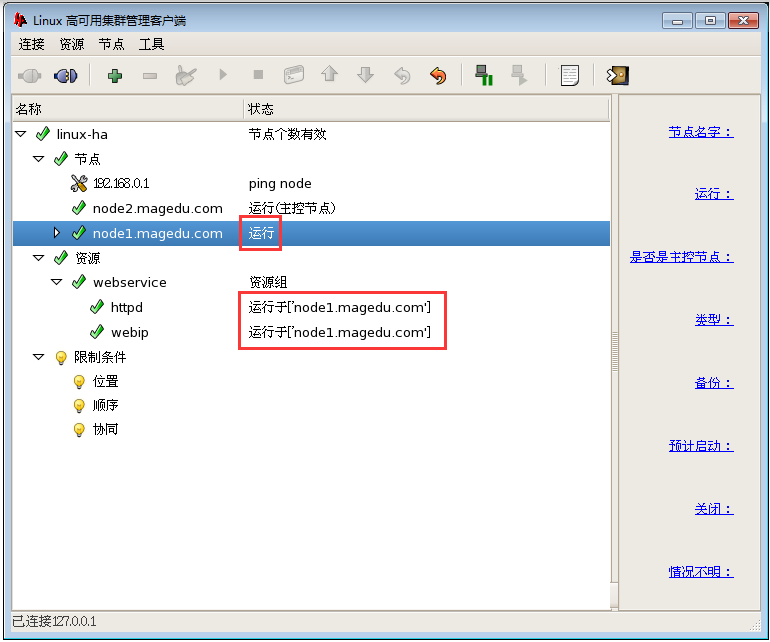
Task: Click the grey minus remove icon
Action: [150, 76]
